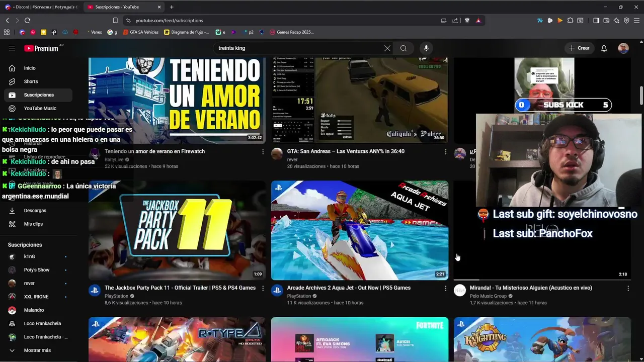Open the Brave Wallet icon
Viewport: 644px width, 362px height.
click(606, 21)
